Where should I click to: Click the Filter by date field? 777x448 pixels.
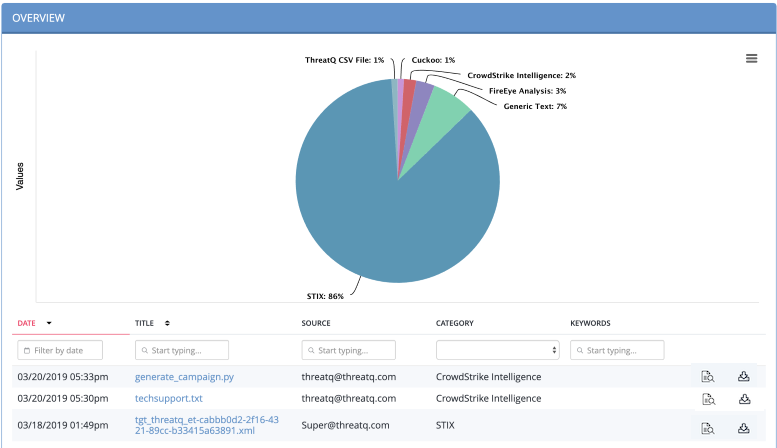pyautogui.click(x=60, y=350)
